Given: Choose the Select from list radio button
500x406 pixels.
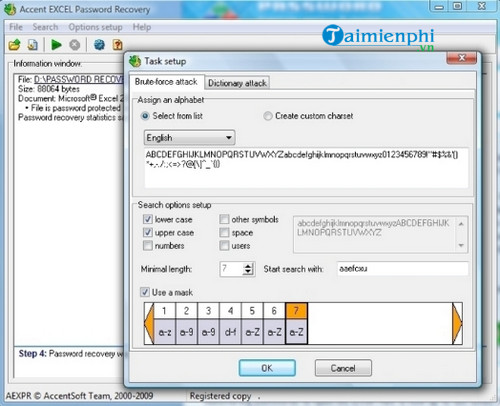Looking at the screenshot, I should coord(145,116).
